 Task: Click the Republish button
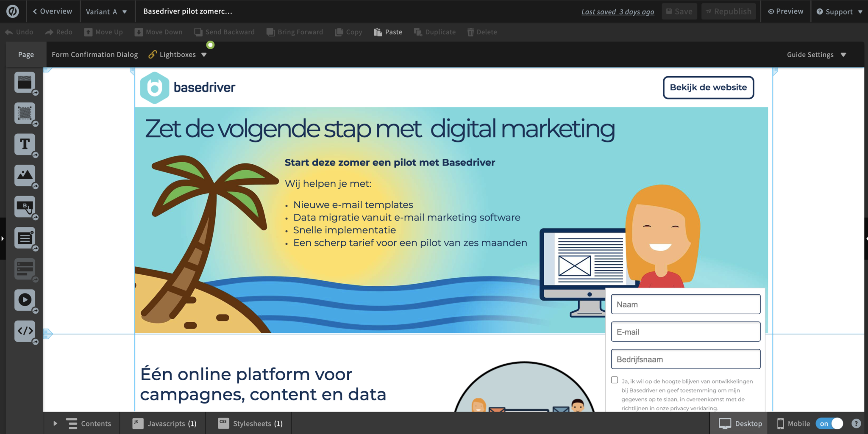[729, 11]
